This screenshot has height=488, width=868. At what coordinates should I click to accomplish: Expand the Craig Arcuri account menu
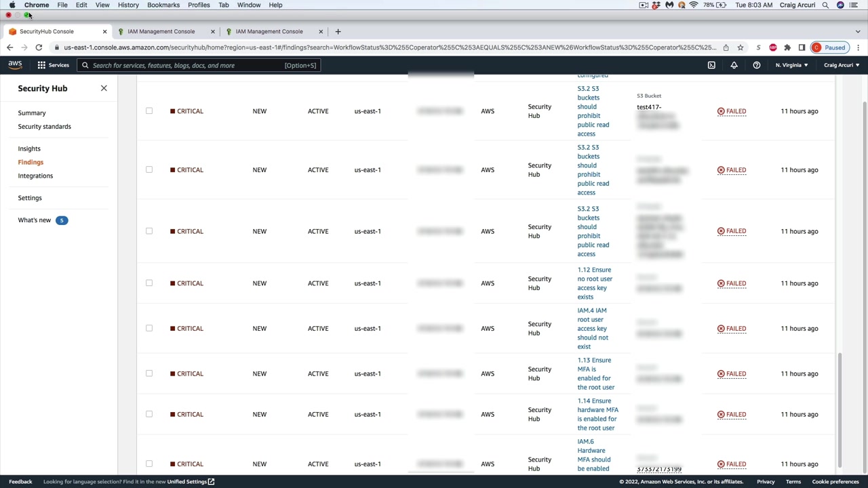[842, 65]
